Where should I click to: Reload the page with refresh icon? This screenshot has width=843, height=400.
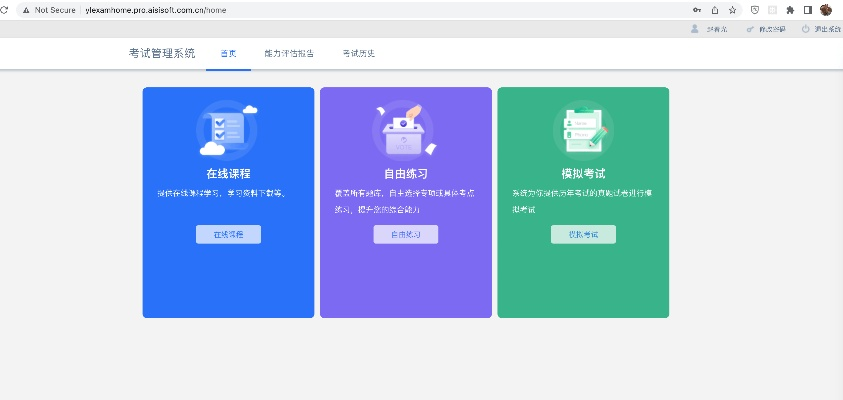pos(5,10)
